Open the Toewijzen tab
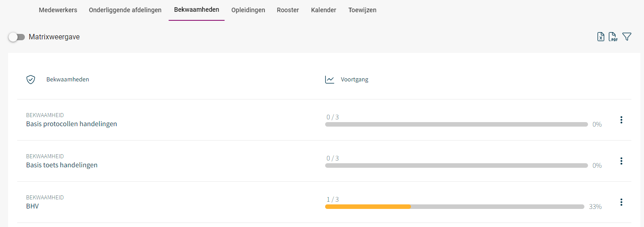This screenshot has width=644, height=227. coord(362,10)
